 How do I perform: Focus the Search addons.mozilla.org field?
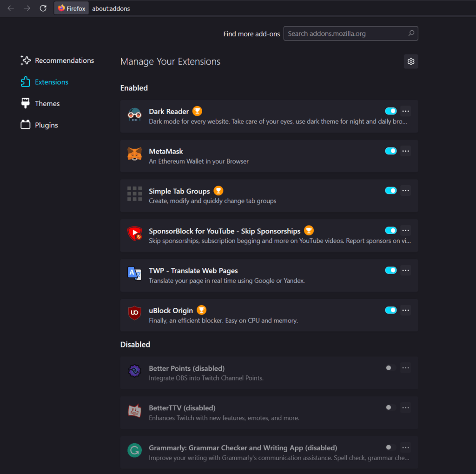pyautogui.click(x=350, y=33)
